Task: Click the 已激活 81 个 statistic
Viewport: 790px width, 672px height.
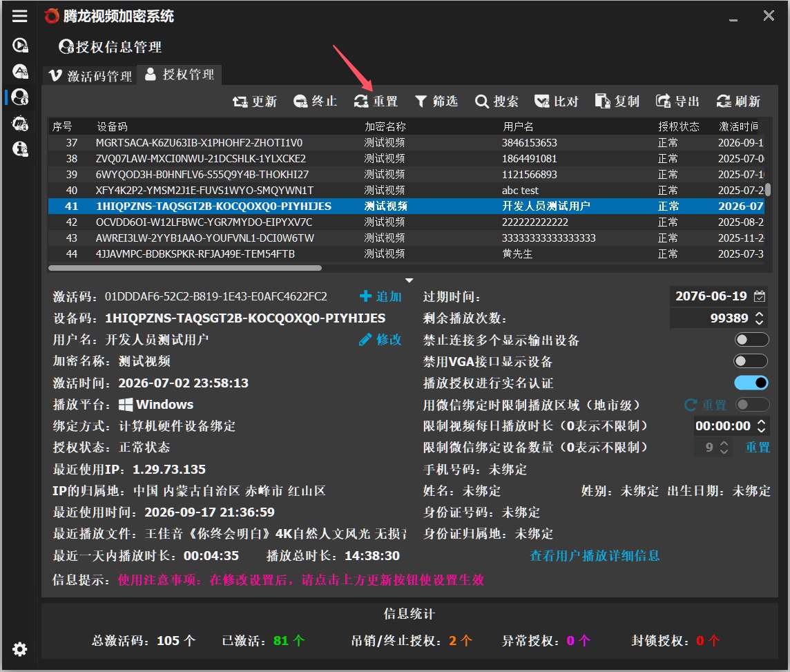Action: click(264, 641)
